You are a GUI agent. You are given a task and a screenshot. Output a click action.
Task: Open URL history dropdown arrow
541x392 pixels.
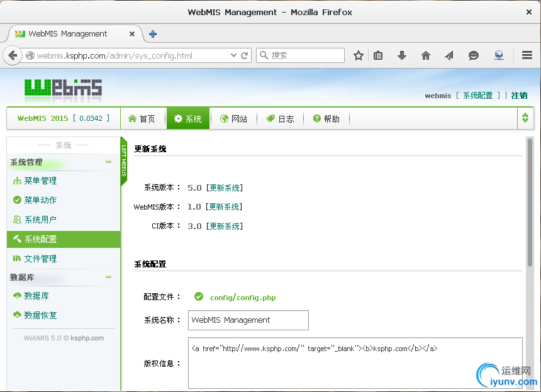point(233,55)
